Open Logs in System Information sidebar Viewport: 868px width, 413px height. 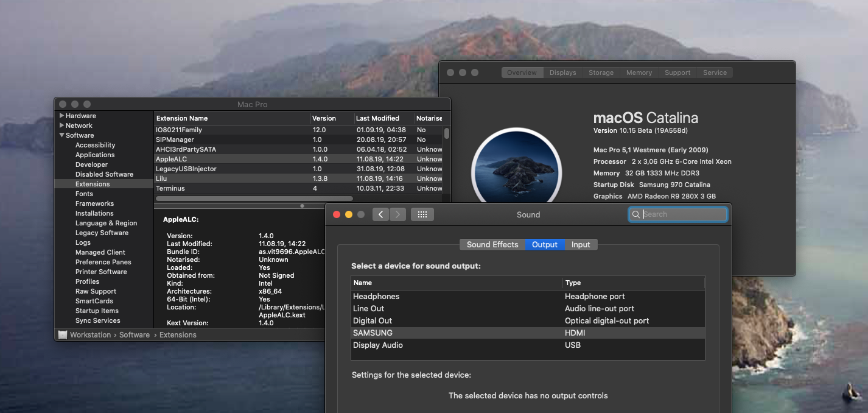83,242
